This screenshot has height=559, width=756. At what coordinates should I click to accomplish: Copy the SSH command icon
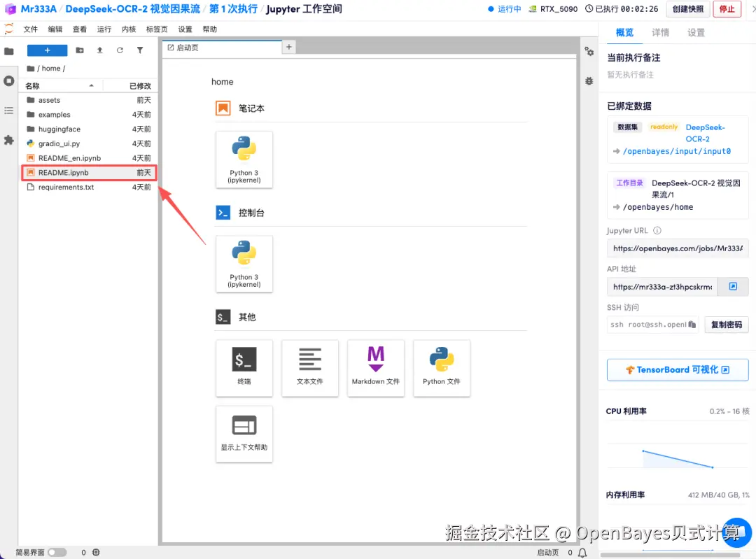tap(692, 325)
